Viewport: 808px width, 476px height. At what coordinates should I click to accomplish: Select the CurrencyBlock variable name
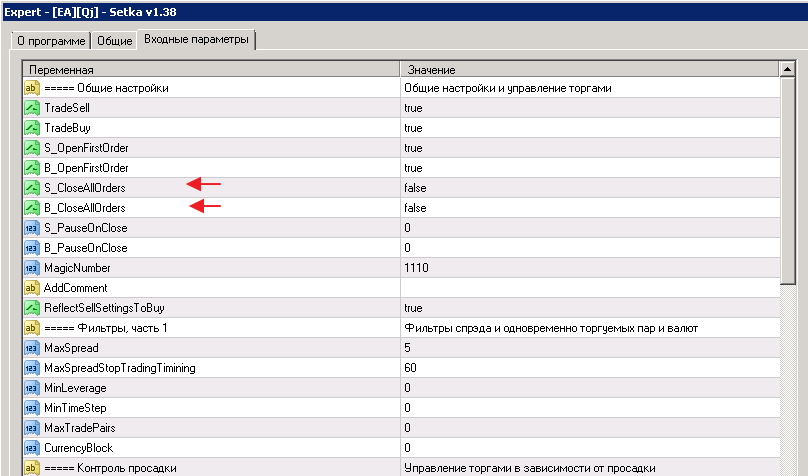(x=78, y=448)
